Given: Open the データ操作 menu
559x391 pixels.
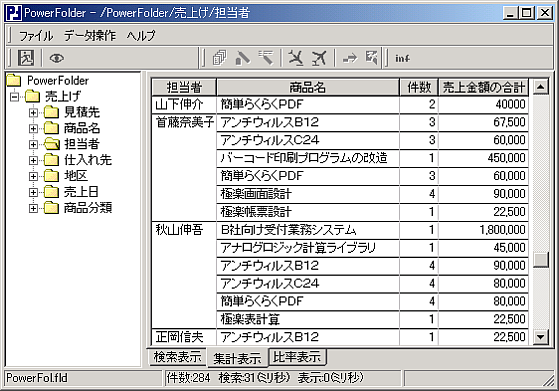Looking at the screenshot, I should 90,35.
